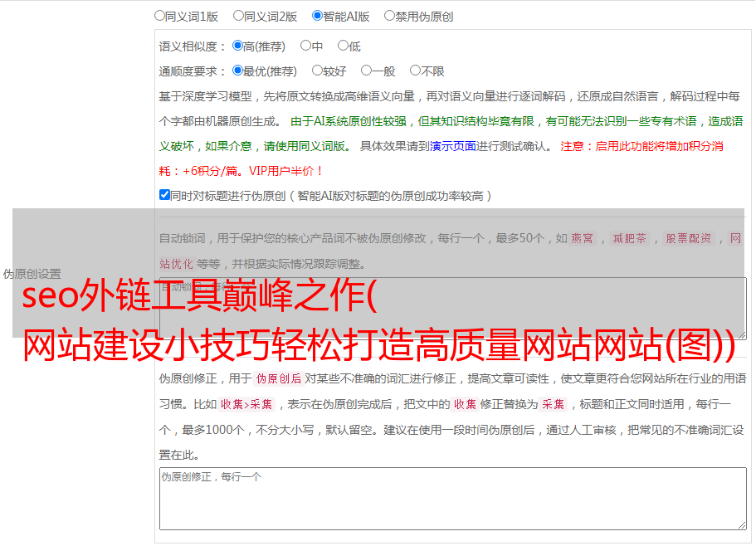Set 通顺度要求 to 一般

pos(367,71)
